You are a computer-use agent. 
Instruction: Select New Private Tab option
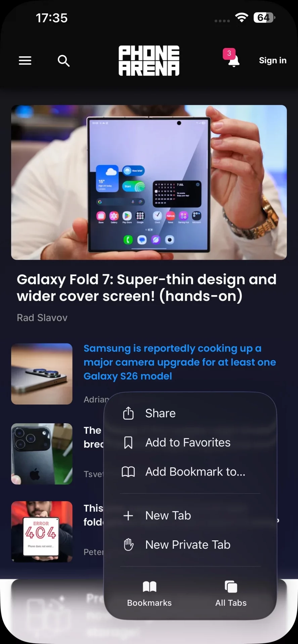[x=190, y=545]
